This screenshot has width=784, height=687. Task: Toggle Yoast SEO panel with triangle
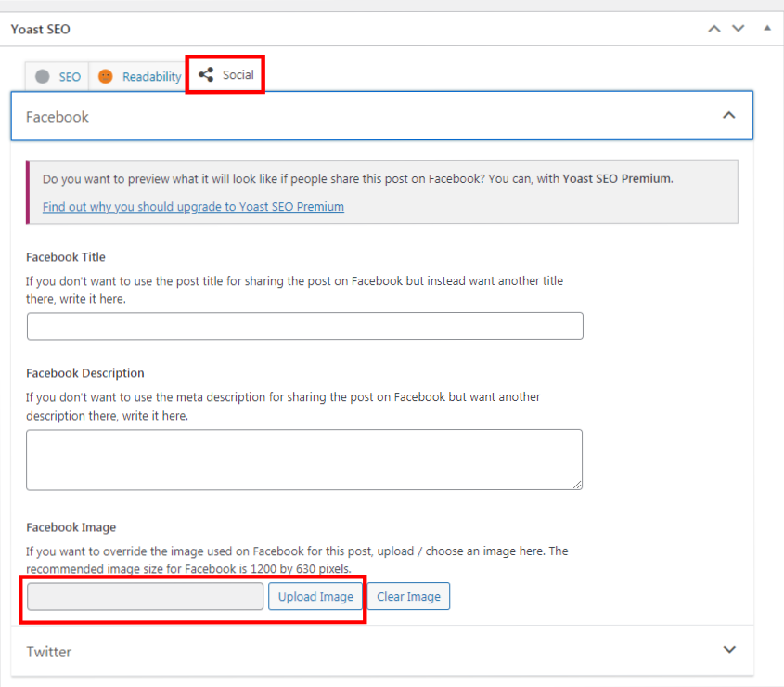[x=767, y=28]
